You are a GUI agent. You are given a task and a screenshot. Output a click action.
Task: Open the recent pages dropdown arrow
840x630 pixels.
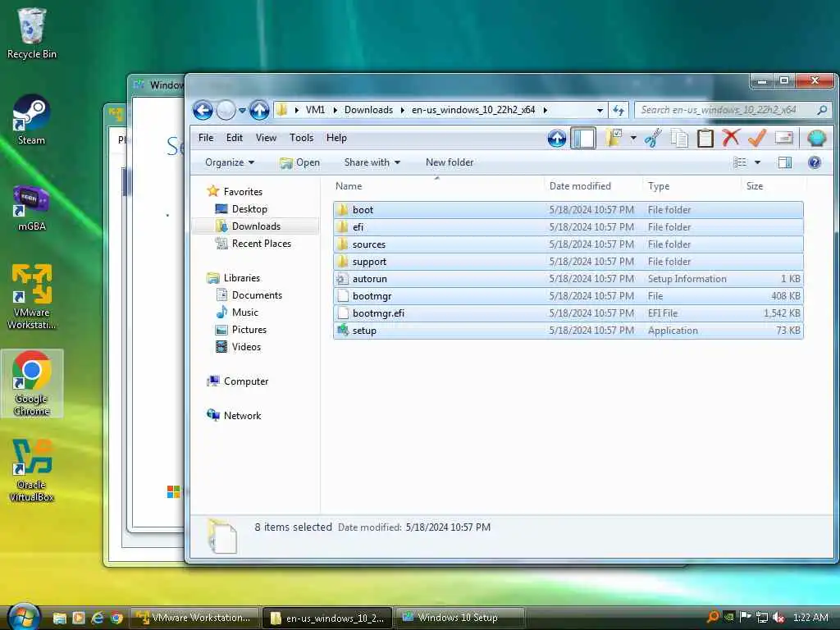click(x=242, y=111)
